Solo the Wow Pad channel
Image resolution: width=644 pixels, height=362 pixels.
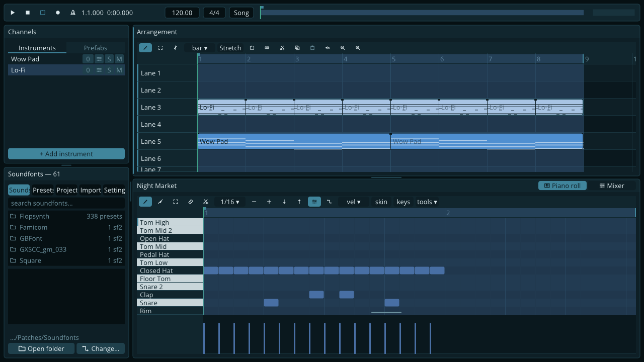pos(109,59)
